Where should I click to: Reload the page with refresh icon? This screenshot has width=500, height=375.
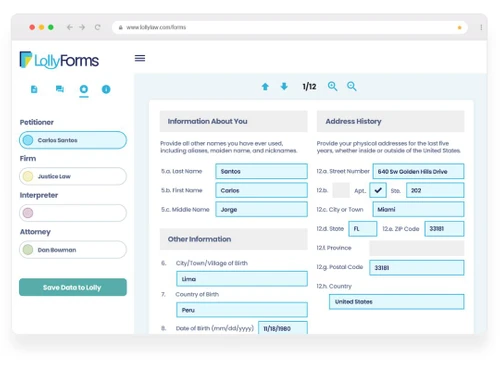tap(97, 27)
